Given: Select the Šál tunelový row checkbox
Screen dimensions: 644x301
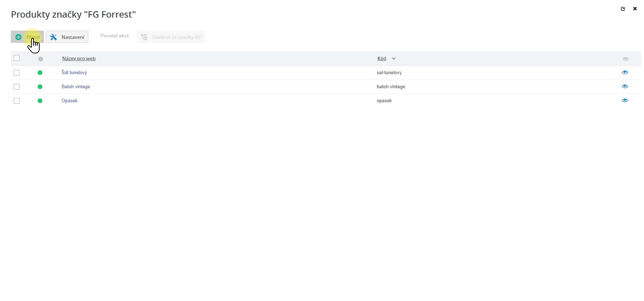Looking at the screenshot, I should click(17, 73).
